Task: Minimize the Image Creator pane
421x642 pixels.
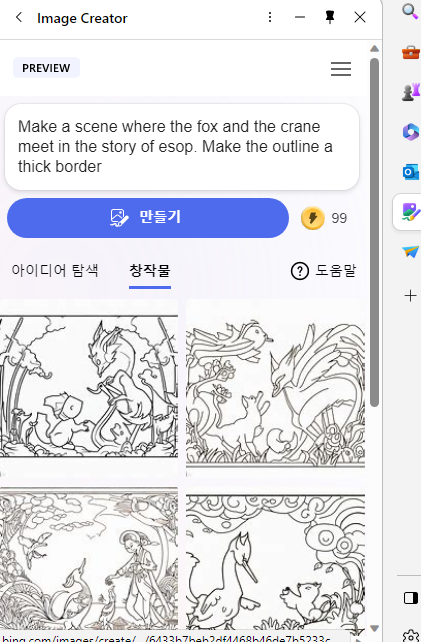Action: (300, 17)
